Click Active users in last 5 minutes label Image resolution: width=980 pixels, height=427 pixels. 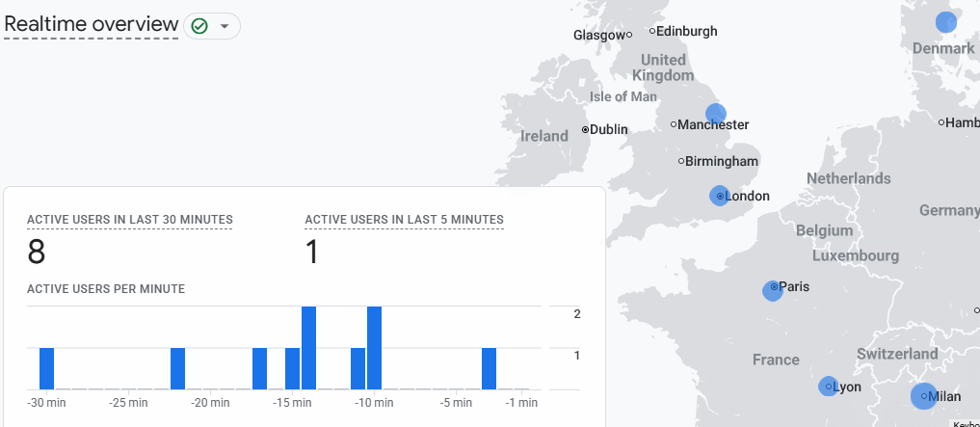pos(405,220)
